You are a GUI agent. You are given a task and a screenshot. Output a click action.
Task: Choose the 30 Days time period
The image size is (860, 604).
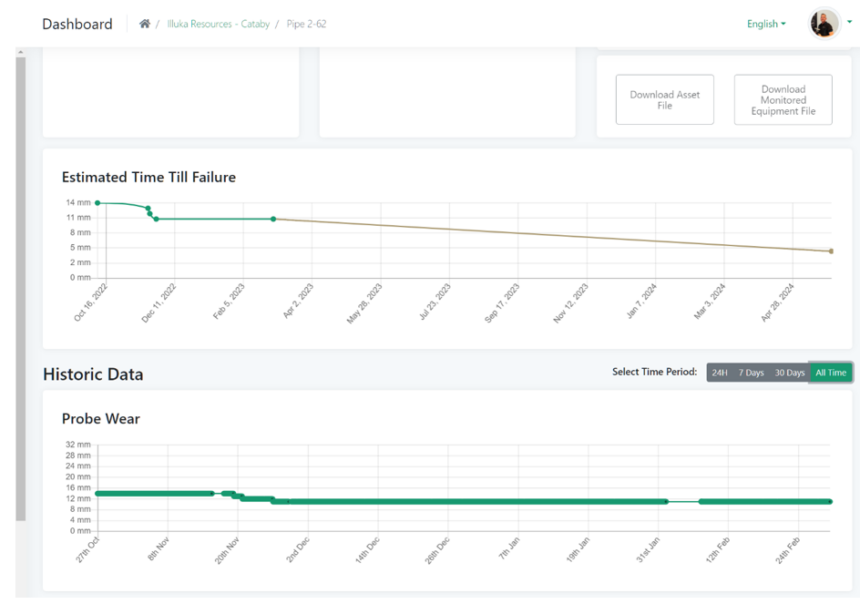[788, 373]
